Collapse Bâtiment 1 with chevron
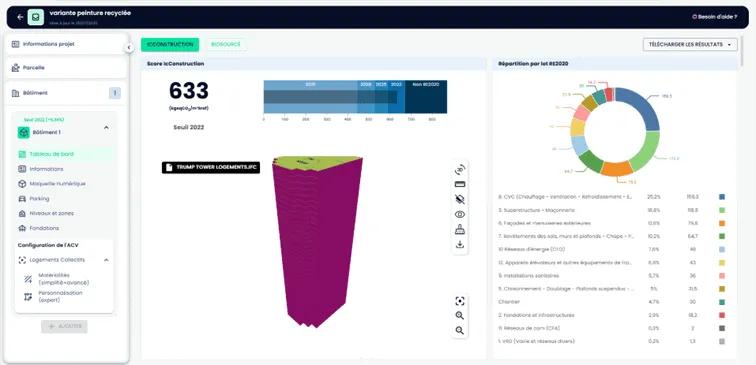 coord(106,128)
